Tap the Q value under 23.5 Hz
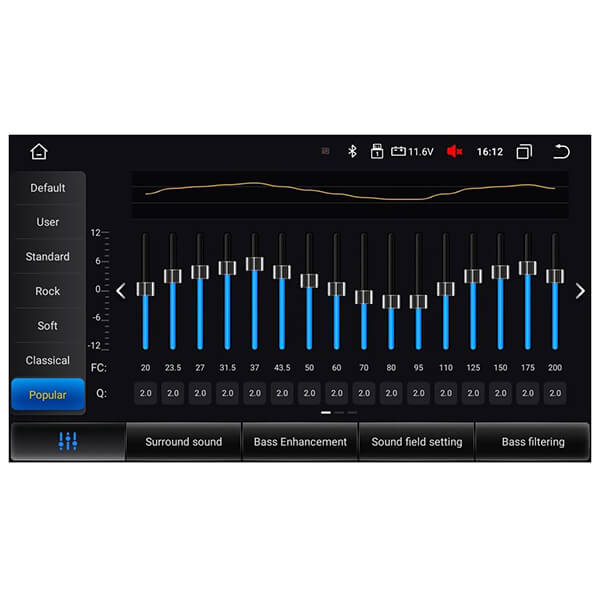This screenshot has width=600, height=600. click(173, 393)
